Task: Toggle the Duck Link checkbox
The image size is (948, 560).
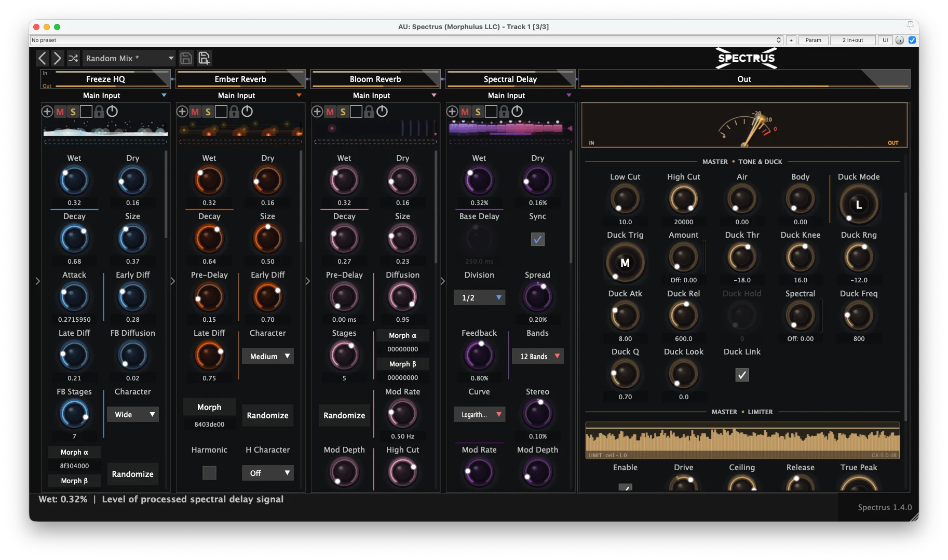Action: [x=742, y=375]
